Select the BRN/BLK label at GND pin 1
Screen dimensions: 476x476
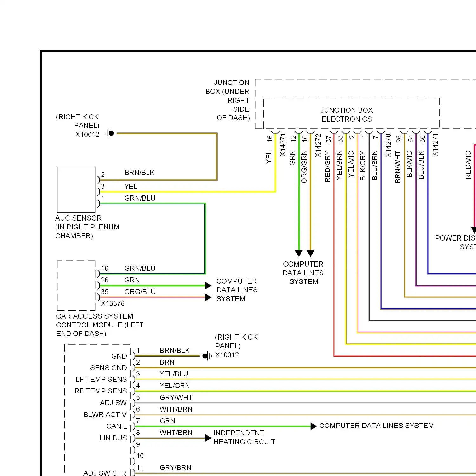pos(175,350)
